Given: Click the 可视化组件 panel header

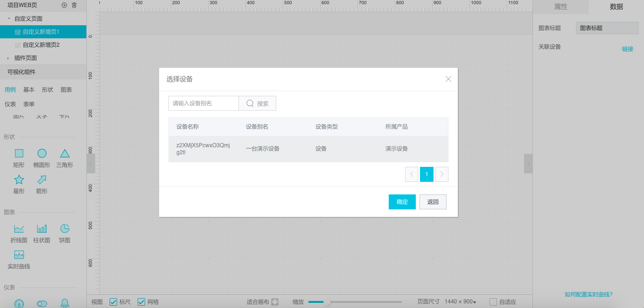Looking at the screenshot, I should pyautogui.click(x=43, y=72).
